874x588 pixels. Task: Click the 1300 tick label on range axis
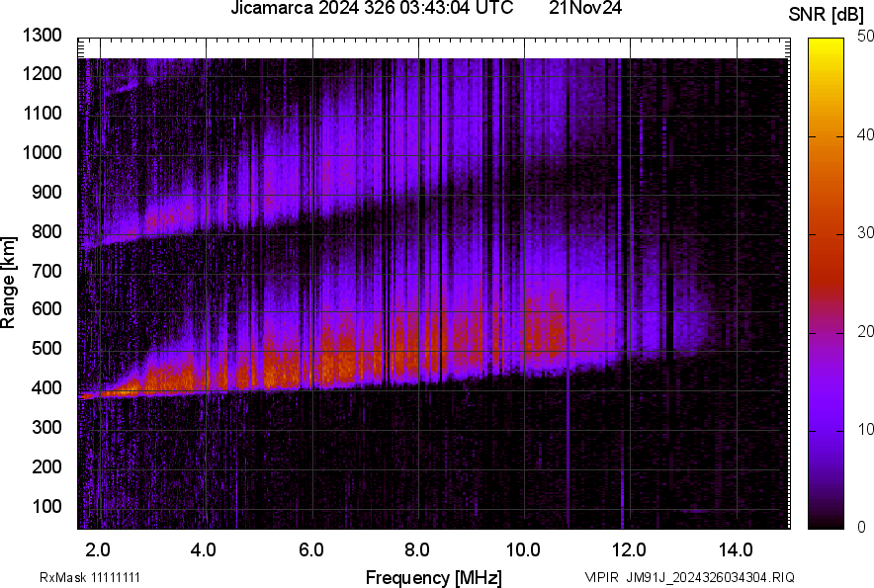pos(43,36)
